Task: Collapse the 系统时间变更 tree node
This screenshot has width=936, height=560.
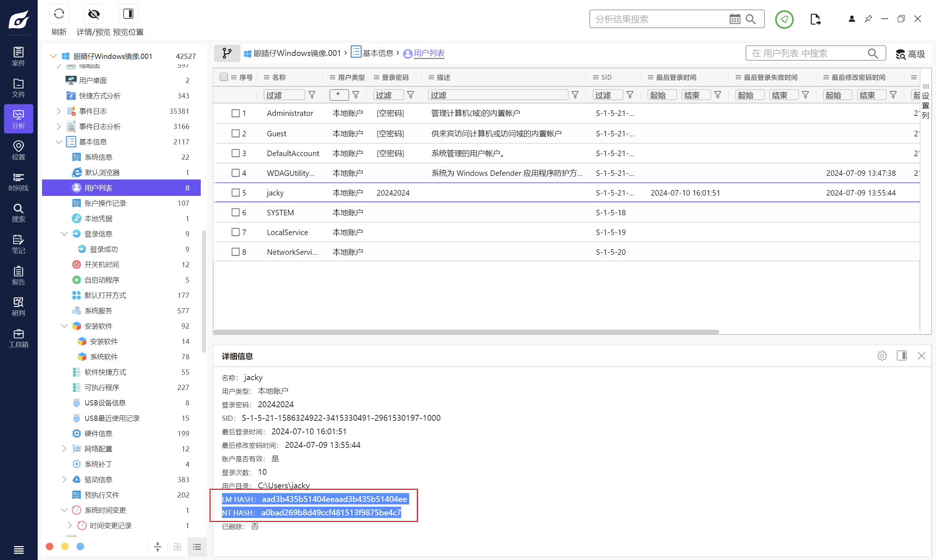Action: pos(64,510)
